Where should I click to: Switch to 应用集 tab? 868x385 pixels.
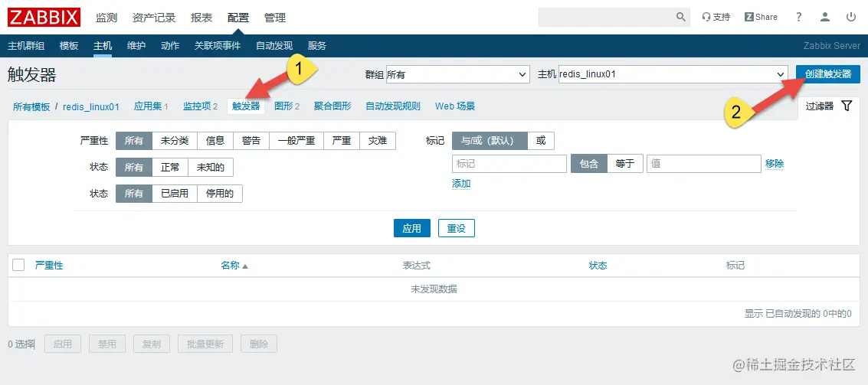[x=147, y=106]
